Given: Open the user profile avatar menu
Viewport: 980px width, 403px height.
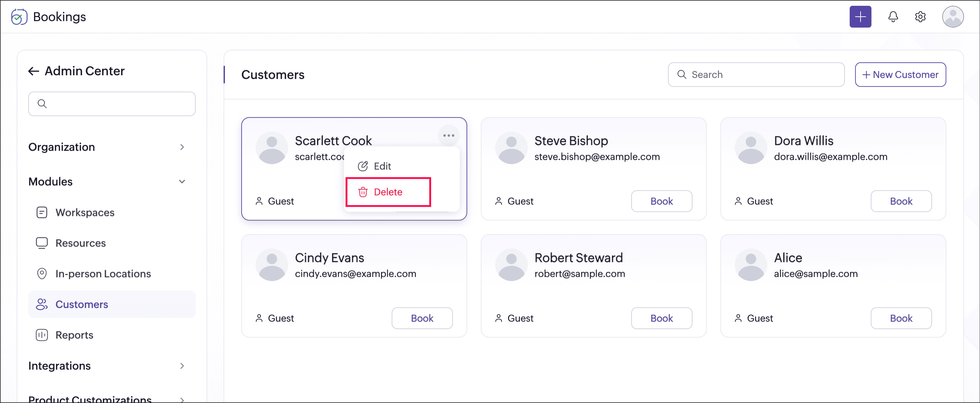Looking at the screenshot, I should pyautogui.click(x=952, y=17).
